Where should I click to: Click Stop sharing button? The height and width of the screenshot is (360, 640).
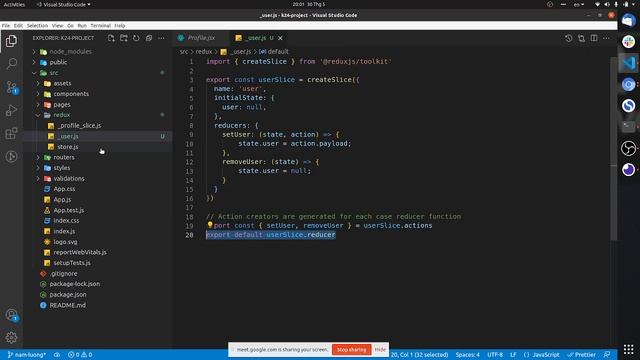click(x=351, y=349)
